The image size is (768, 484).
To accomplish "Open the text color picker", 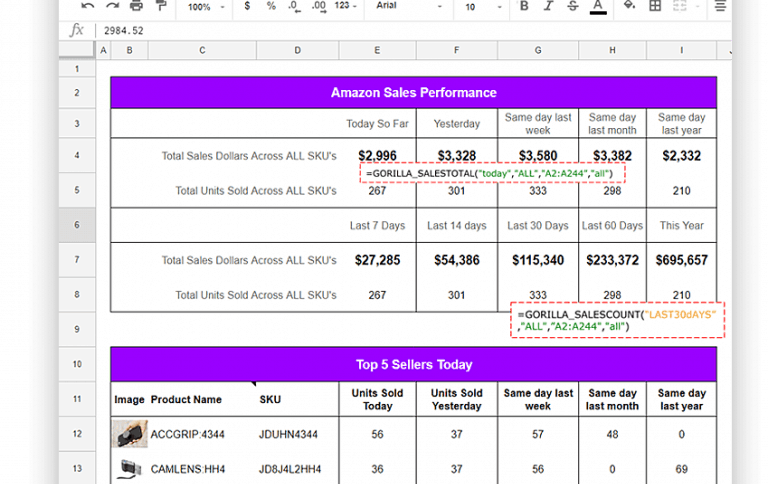I will pyautogui.click(x=597, y=6).
